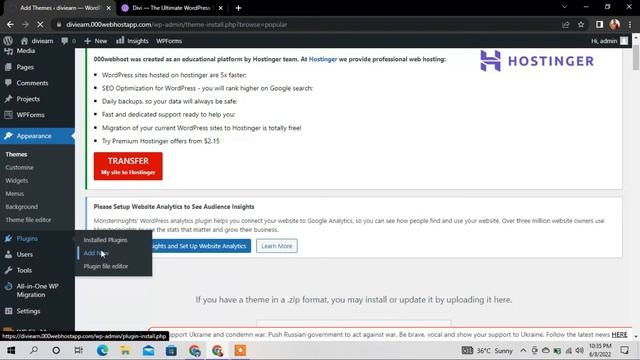Open Windows taskbar search
This screenshot has height=360, width=640.
[34, 350]
